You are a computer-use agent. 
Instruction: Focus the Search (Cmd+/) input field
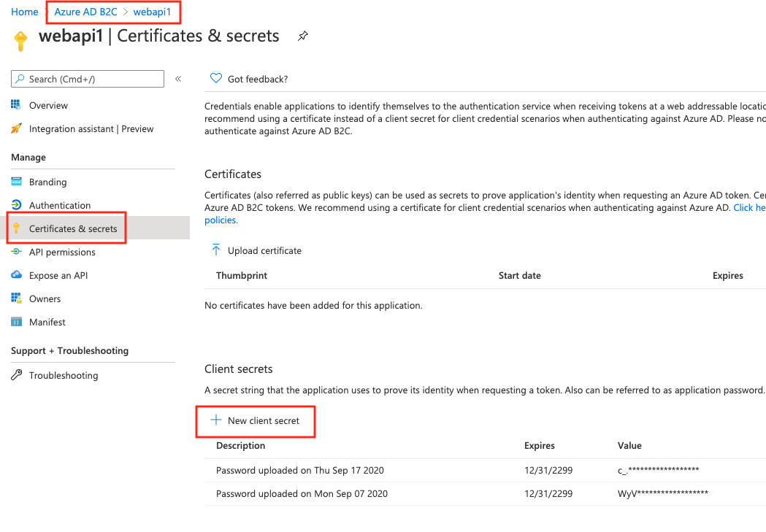(88, 79)
